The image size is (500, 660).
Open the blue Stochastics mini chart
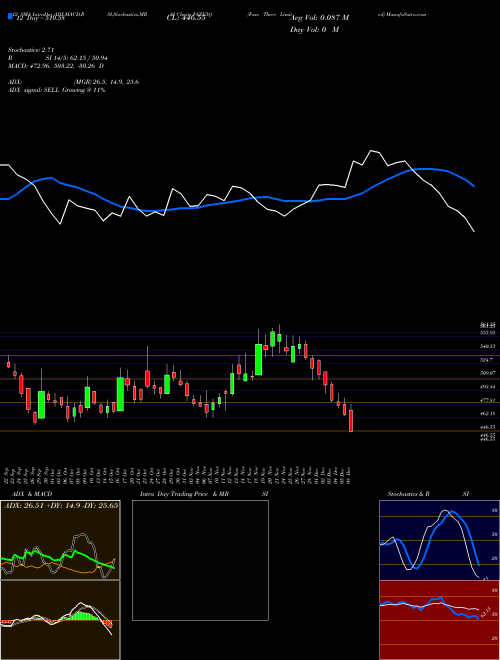pyautogui.click(x=439, y=540)
